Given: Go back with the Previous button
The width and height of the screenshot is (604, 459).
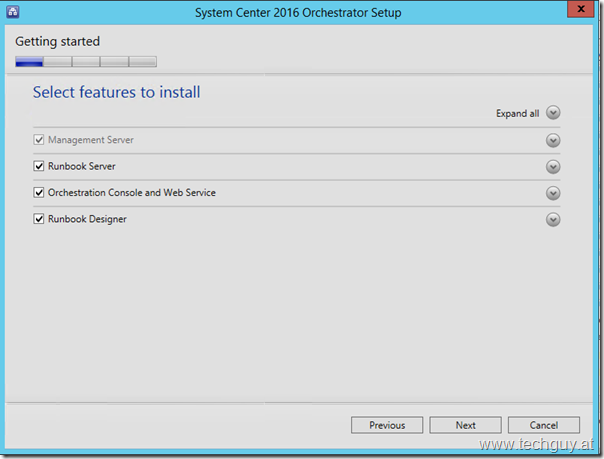Looking at the screenshot, I should (387, 425).
